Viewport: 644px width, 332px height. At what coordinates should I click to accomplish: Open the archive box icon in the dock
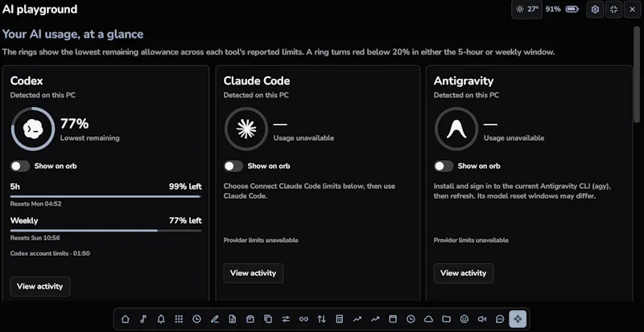(250, 319)
